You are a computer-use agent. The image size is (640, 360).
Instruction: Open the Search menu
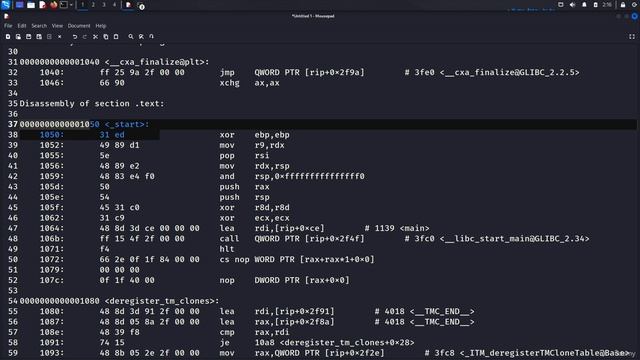point(39,26)
